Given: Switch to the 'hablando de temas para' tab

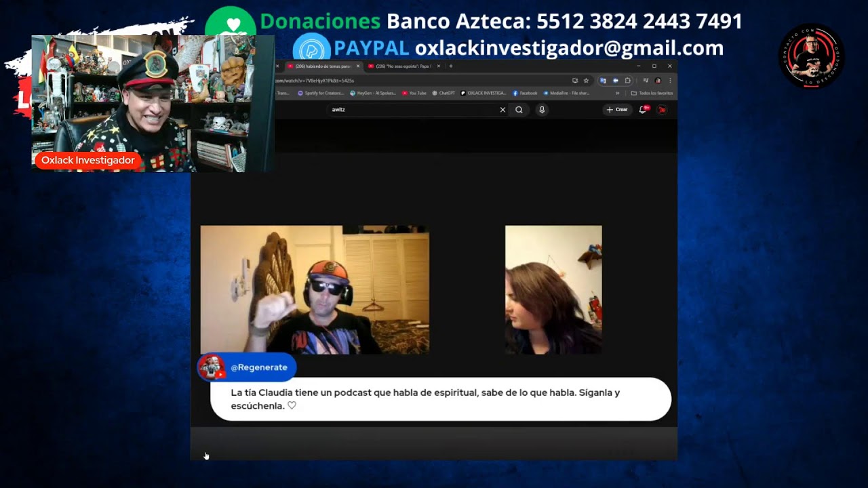Looking at the screenshot, I should point(323,66).
